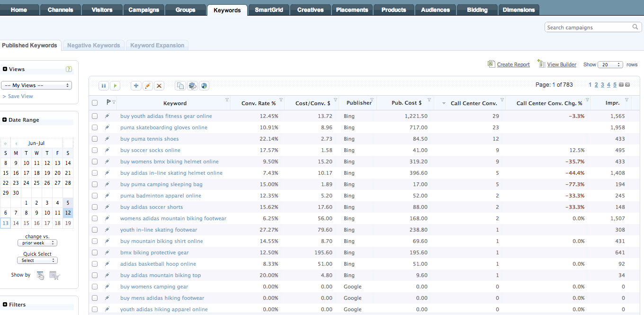Check the 'buy womens camping gear' row checkbox

point(95,287)
